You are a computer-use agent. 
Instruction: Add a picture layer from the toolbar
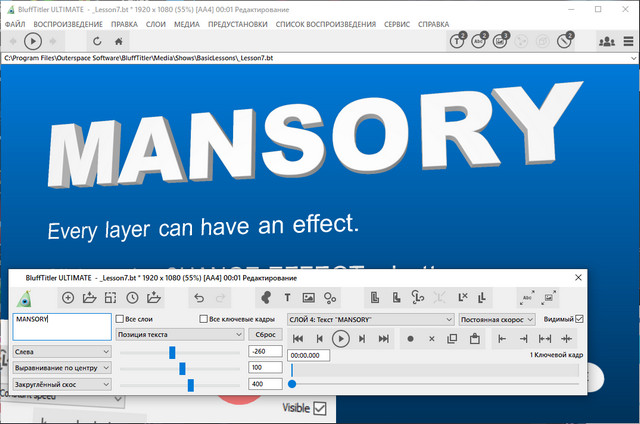pyautogui.click(x=309, y=297)
